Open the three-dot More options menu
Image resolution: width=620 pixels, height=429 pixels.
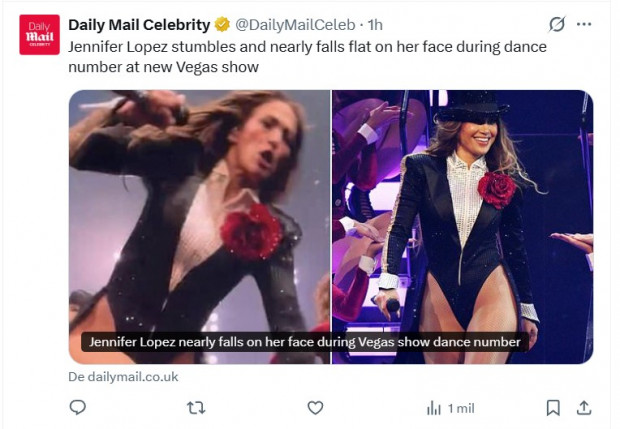[x=584, y=25]
